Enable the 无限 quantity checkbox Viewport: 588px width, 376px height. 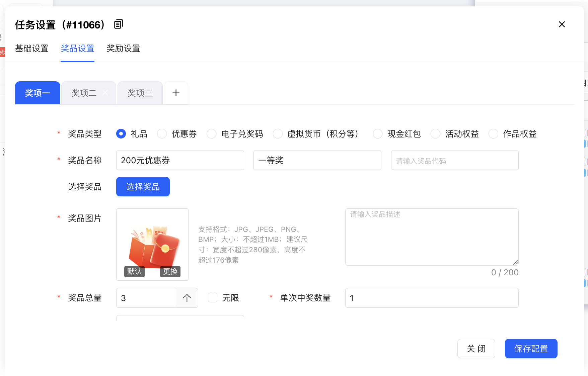click(x=213, y=298)
